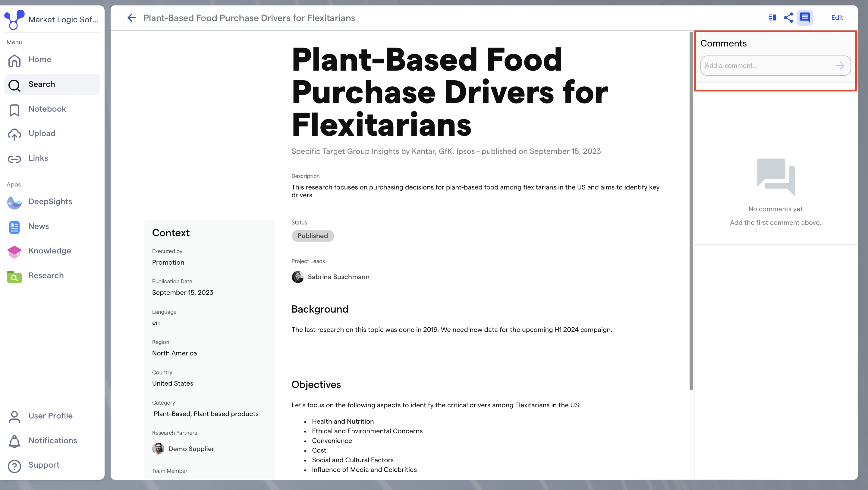Click the main content vertical scrollbar
The image size is (868, 490).
tap(691, 211)
